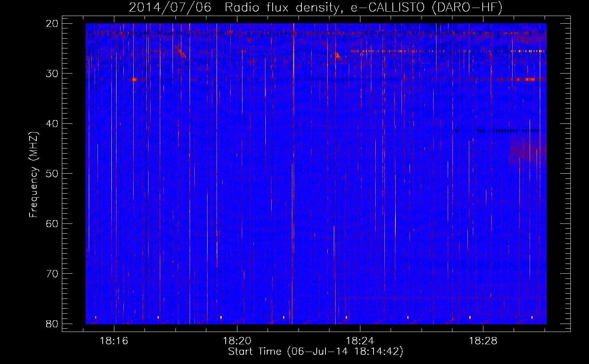Select the 18:16 time tick label
589x364 pixels.
114,341
